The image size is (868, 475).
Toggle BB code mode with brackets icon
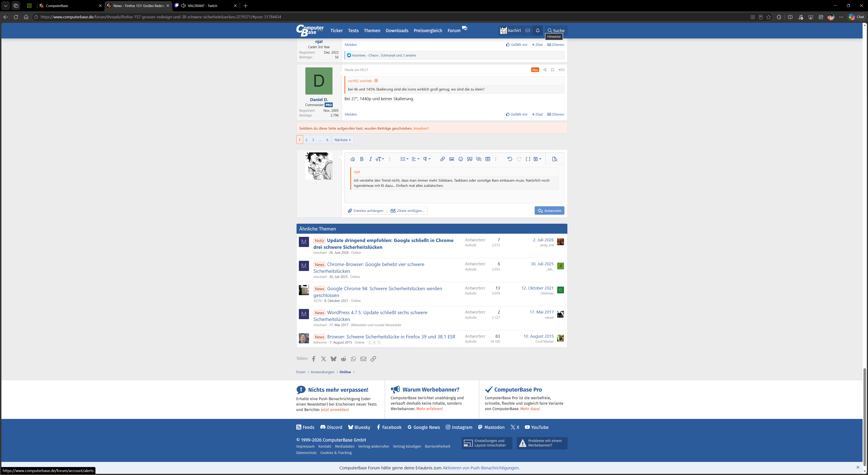[x=528, y=159]
